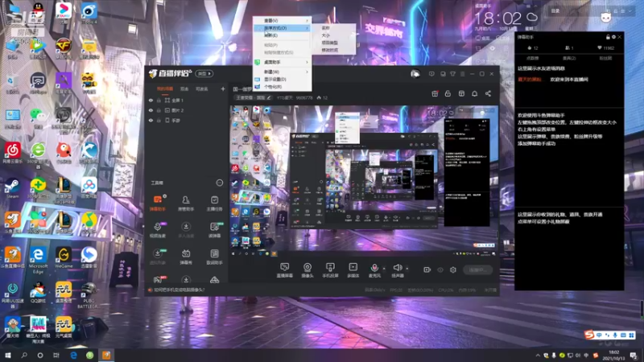
Task: Hide the 图片 2 source layer
Action: 151,110
